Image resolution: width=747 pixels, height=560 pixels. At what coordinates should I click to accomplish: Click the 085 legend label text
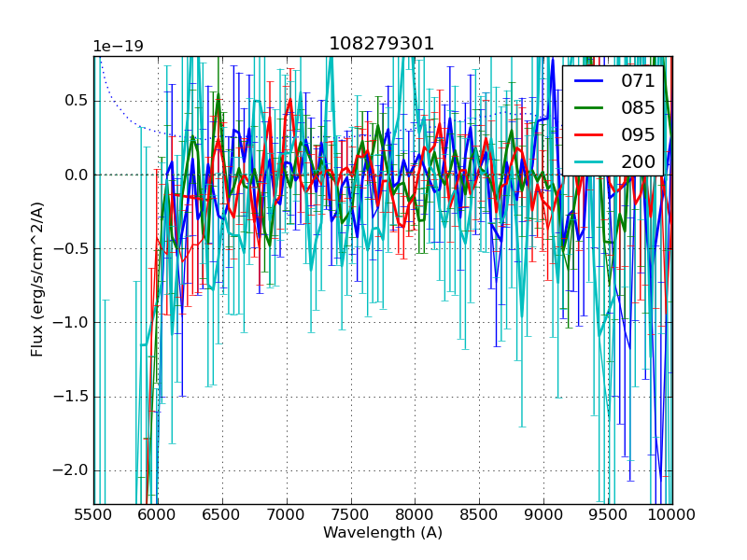point(638,108)
